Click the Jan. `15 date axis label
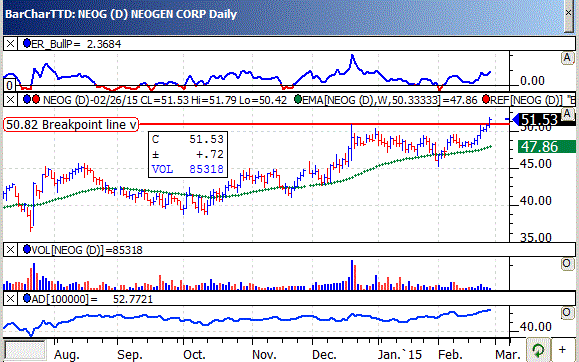Image resolution: width=579 pixels, height=362 pixels. pos(401,355)
